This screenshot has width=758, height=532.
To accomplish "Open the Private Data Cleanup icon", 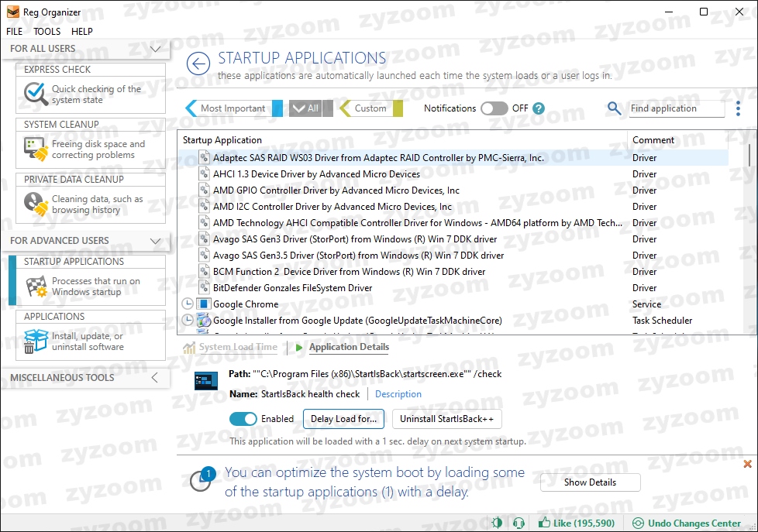I will pos(36,204).
